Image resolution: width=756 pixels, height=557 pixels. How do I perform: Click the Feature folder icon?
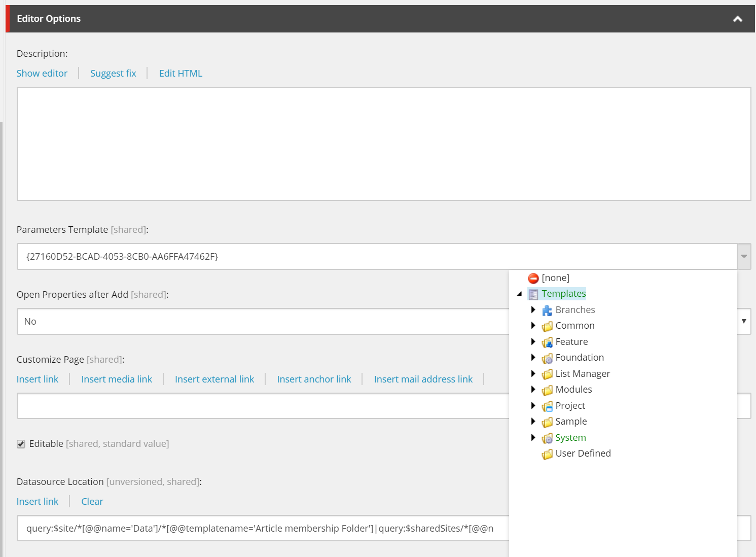pyautogui.click(x=547, y=342)
